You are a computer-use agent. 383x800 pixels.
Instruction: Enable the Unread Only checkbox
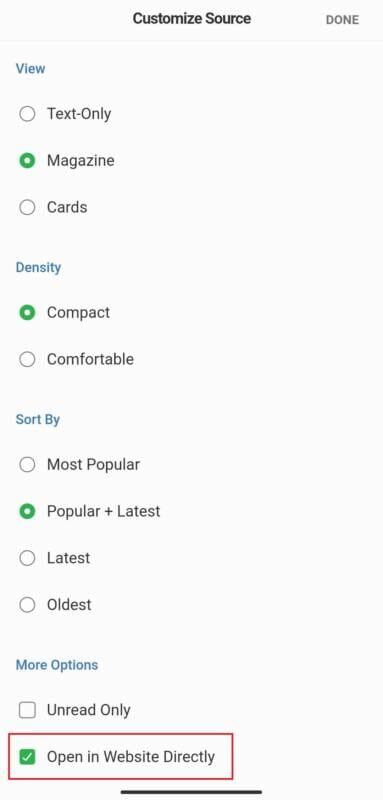coord(27,710)
